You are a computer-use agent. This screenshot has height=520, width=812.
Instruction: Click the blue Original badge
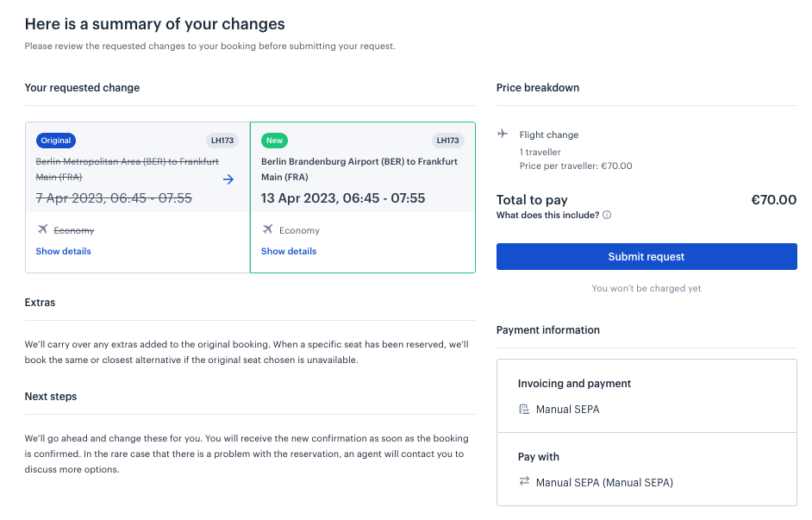56,141
